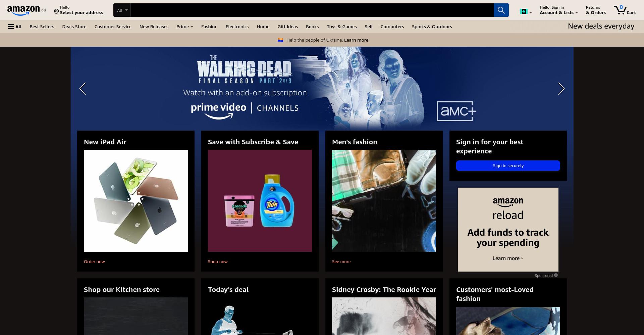Go to Customer Service
This screenshot has height=335, width=644.
113,27
